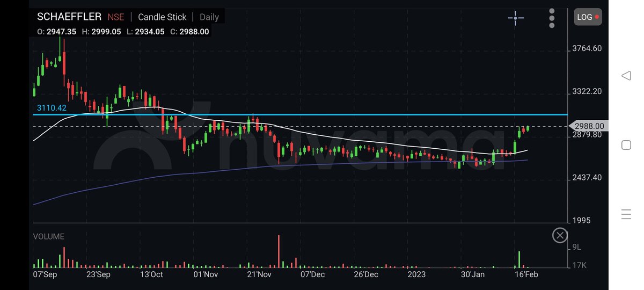The image size is (644, 290).
Task: Tap the Android home square
Action: [x=626, y=145]
